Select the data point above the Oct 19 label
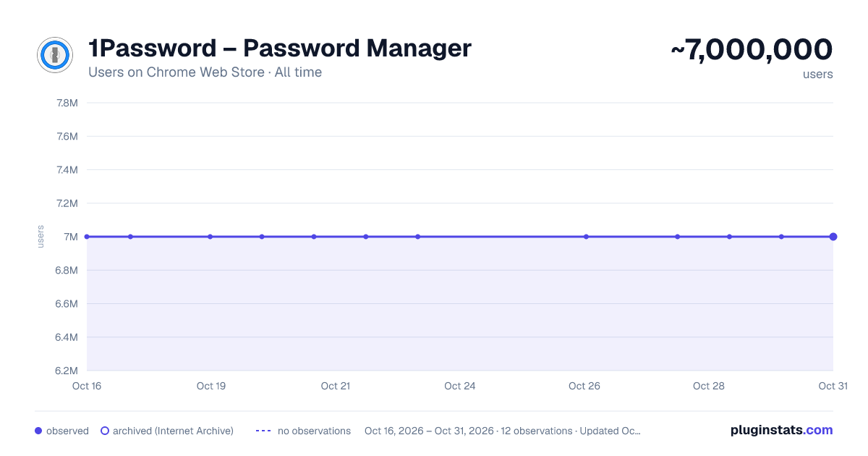Image resolution: width=868 pixels, height=456 pixels. (x=210, y=237)
